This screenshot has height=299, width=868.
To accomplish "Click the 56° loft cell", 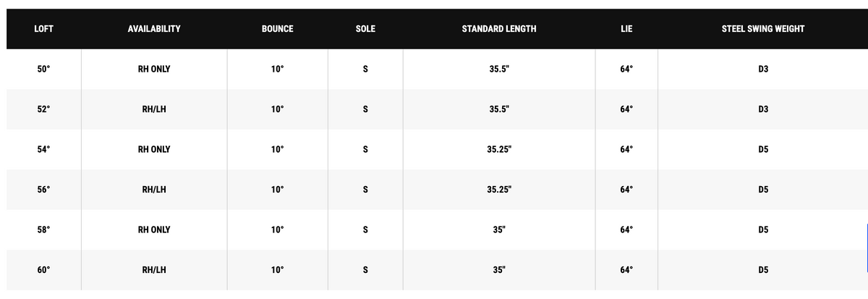I will [44, 190].
